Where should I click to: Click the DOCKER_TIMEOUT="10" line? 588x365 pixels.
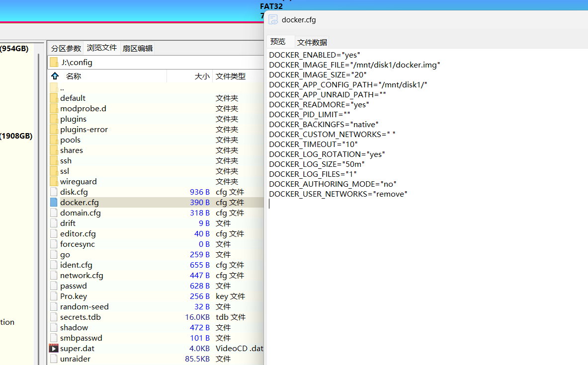(313, 145)
